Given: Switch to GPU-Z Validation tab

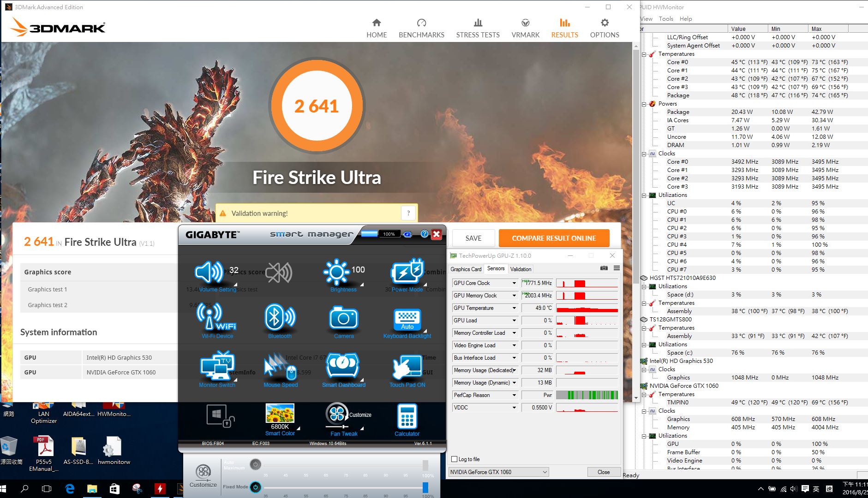Looking at the screenshot, I should point(521,269).
